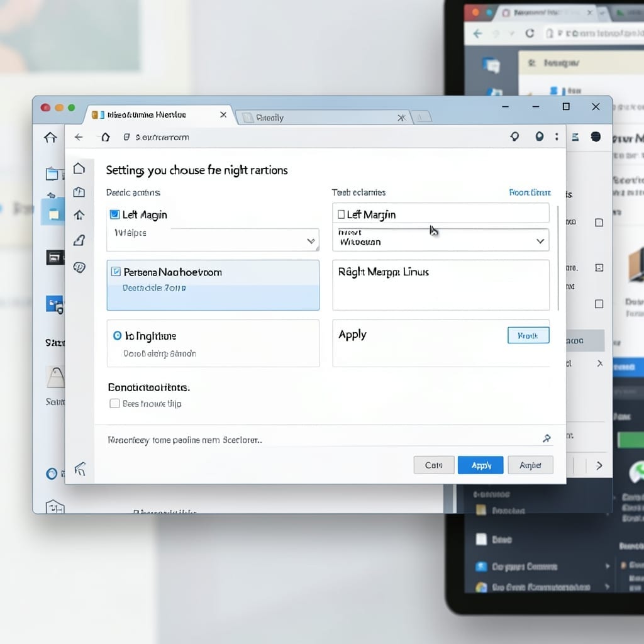Click the Eonotiataotitents heading
This screenshot has width=644, height=644.
click(148, 387)
